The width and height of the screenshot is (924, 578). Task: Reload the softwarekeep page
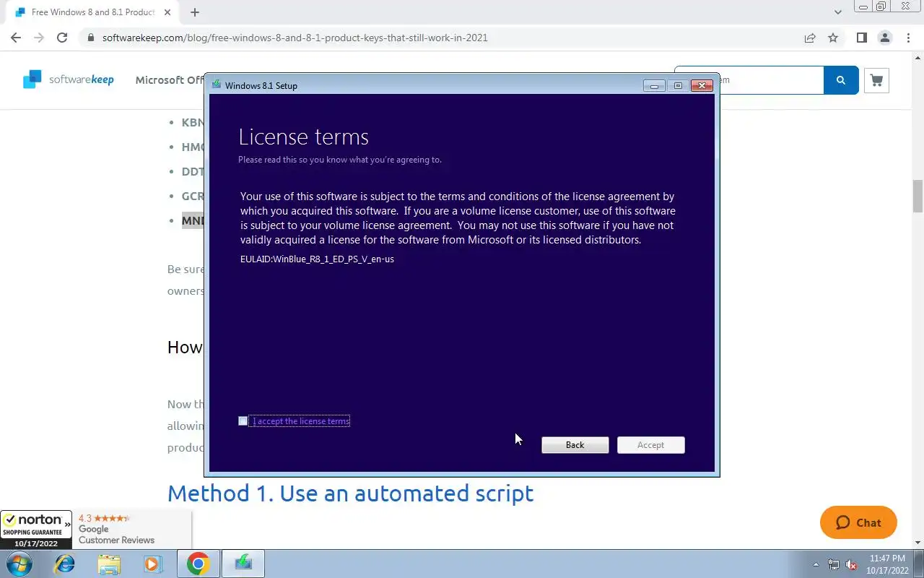pos(62,38)
